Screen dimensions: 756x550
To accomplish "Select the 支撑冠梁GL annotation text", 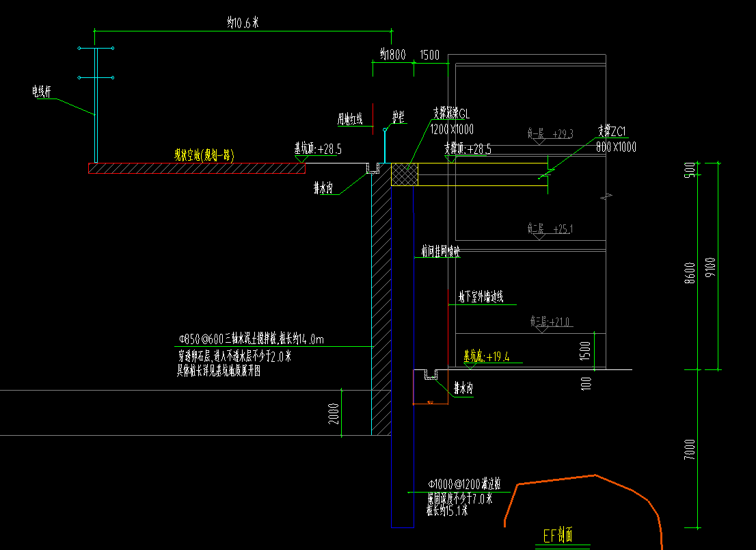I will click(451, 114).
